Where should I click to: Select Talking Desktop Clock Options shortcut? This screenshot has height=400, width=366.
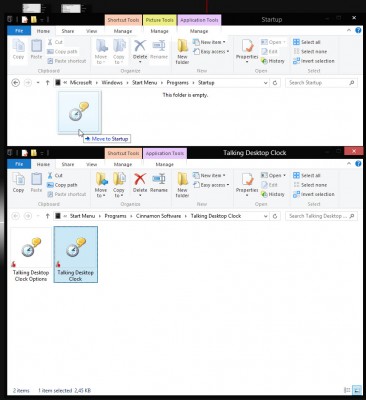pyautogui.click(x=31, y=255)
